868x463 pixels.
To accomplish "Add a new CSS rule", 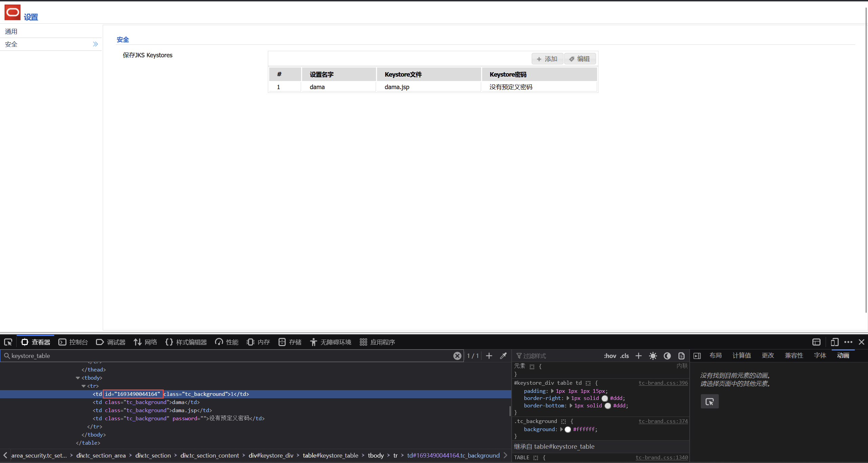I will coord(638,356).
